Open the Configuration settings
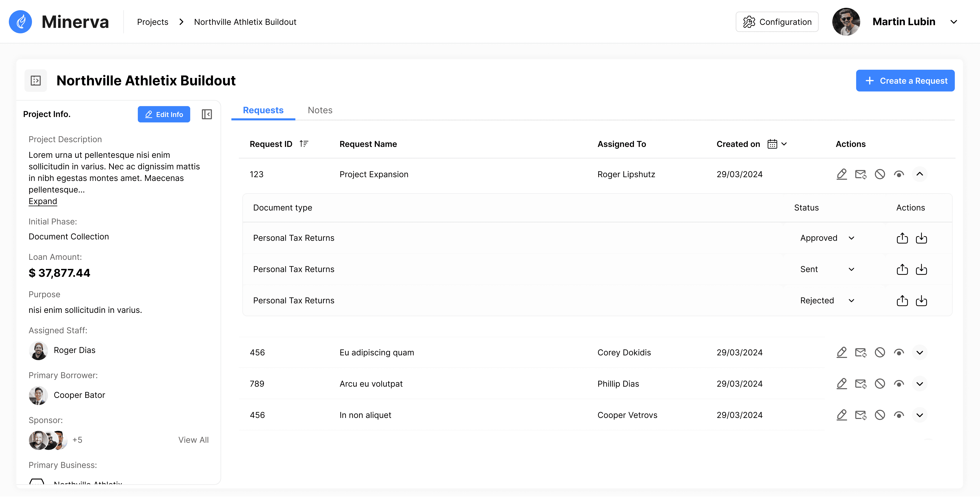 (777, 22)
